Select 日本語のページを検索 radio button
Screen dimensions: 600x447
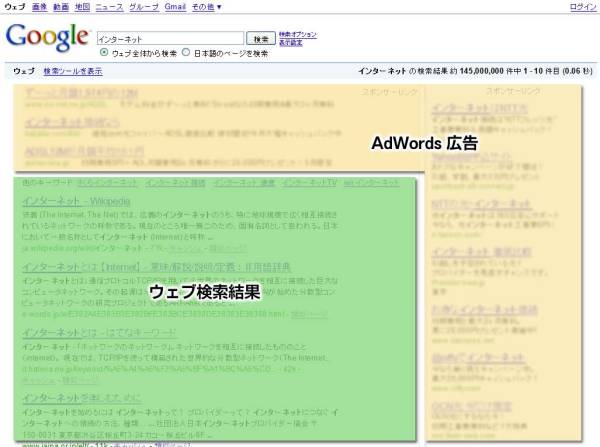[x=186, y=52]
